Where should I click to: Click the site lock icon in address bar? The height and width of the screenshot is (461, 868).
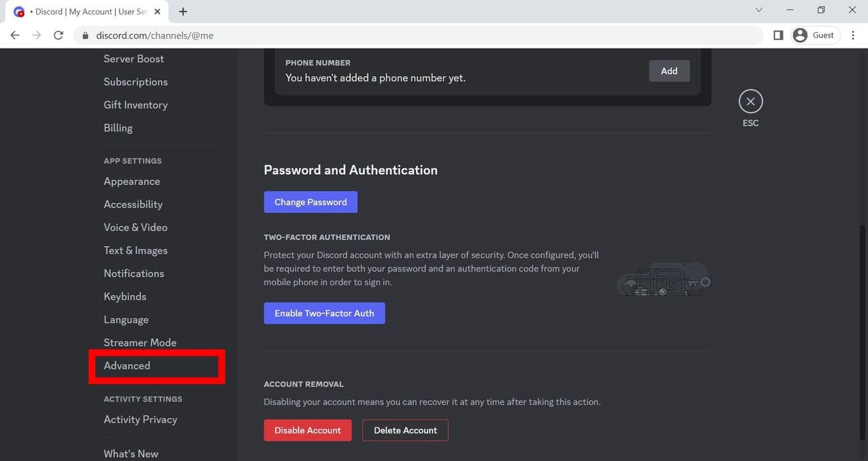[85, 35]
